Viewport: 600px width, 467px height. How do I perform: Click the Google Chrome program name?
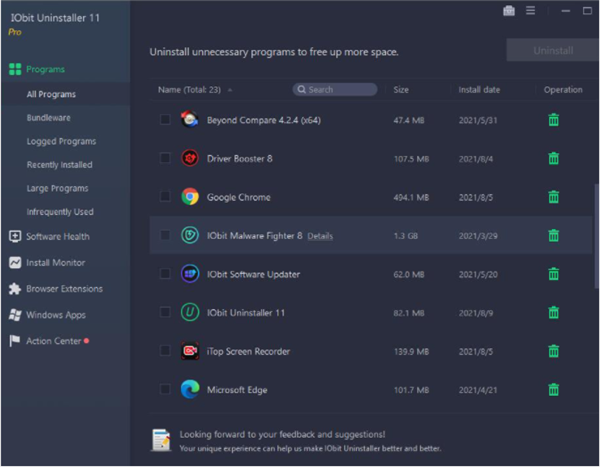[238, 197]
